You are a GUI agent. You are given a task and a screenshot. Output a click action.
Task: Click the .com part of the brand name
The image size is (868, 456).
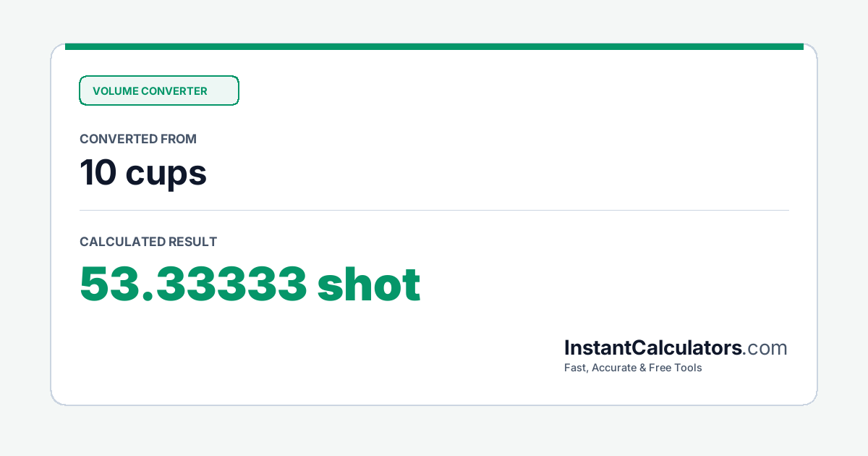765,349
